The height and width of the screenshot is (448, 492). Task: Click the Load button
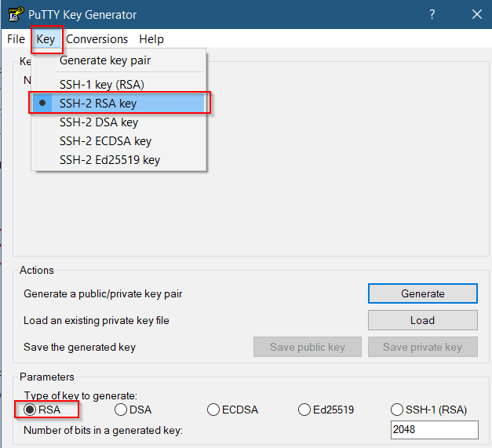pyautogui.click(x=423, y=320)
